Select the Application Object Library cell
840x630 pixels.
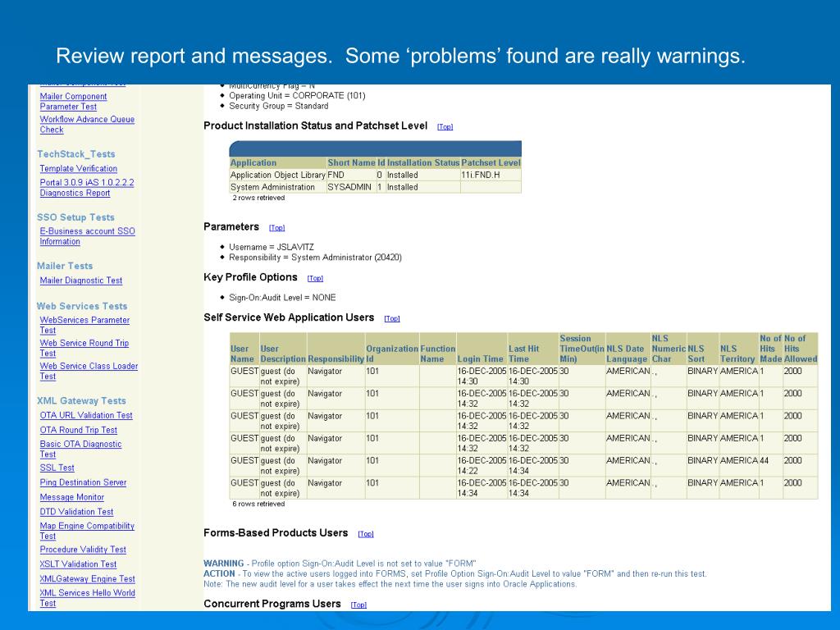coord(278,176)
